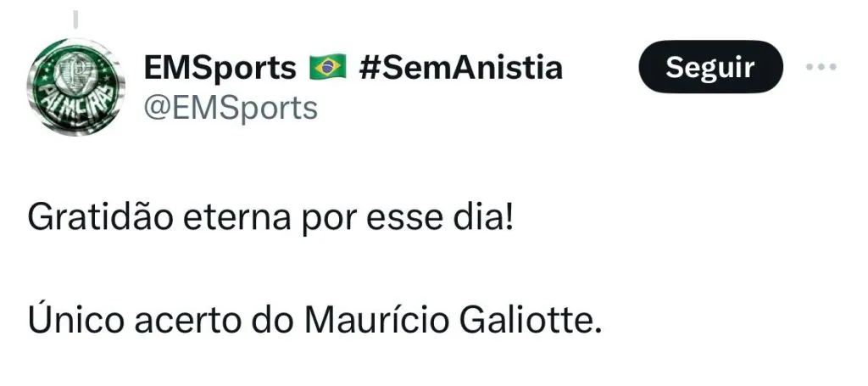Open the #SemAnistia hashtag
Viewport: 868px width, 386px height.
point(460,68)
